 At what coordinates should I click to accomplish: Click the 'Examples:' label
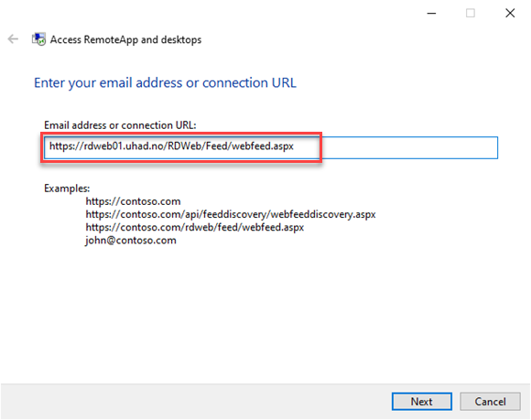click(67, 188)
